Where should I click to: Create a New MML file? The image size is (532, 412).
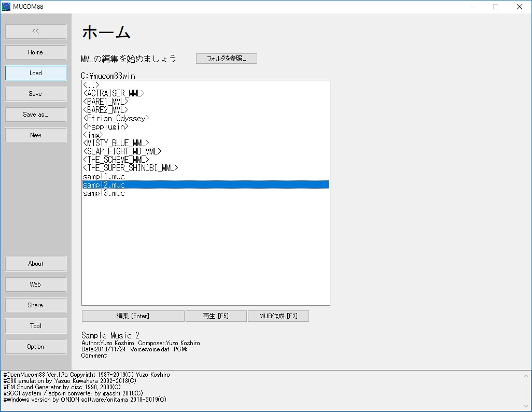pos(36,135)
